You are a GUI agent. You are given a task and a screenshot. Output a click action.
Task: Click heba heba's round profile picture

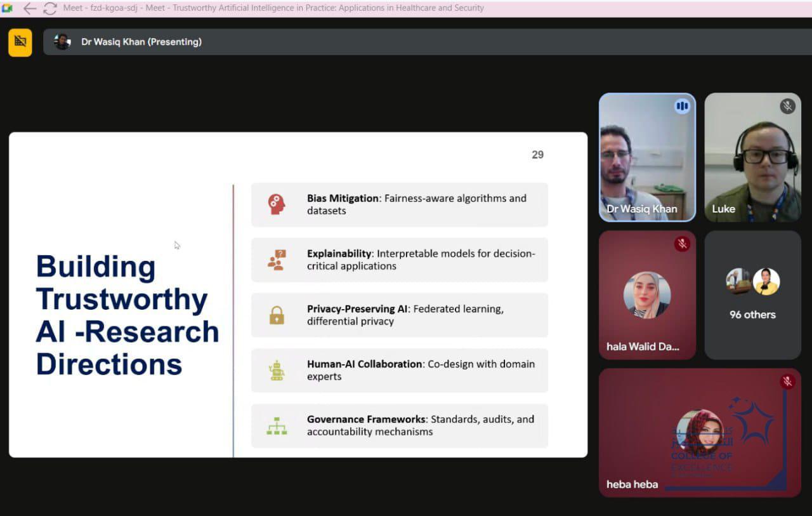coord(700,432)
